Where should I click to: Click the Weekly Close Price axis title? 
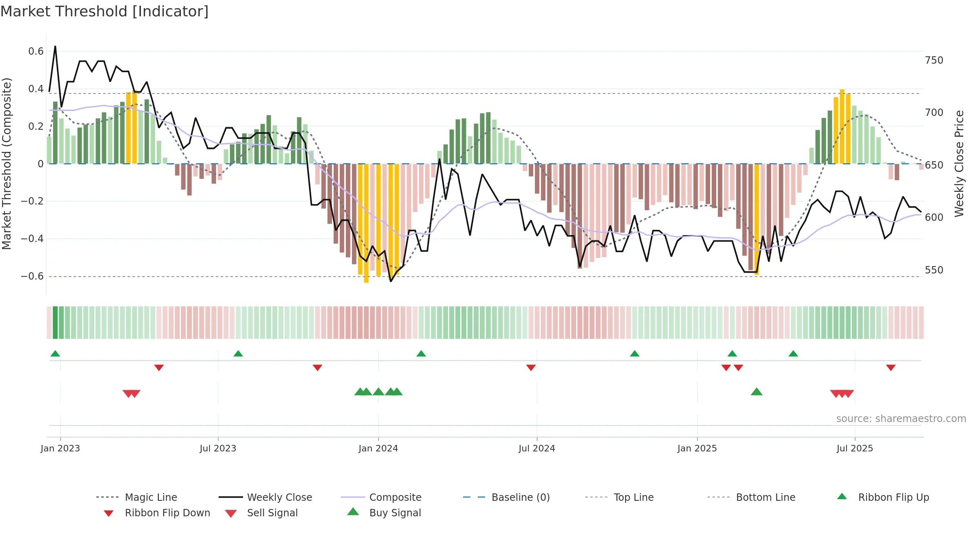tap(959, 163)
